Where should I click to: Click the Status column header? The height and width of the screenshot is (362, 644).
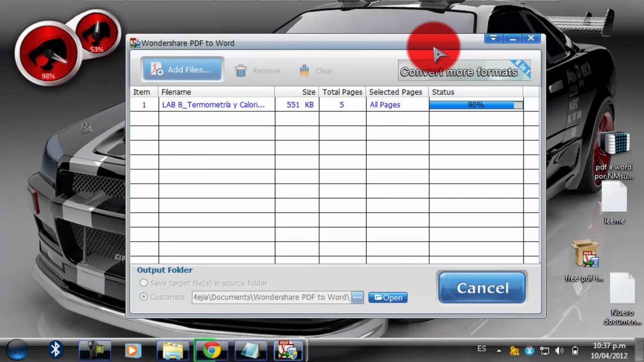476,92
